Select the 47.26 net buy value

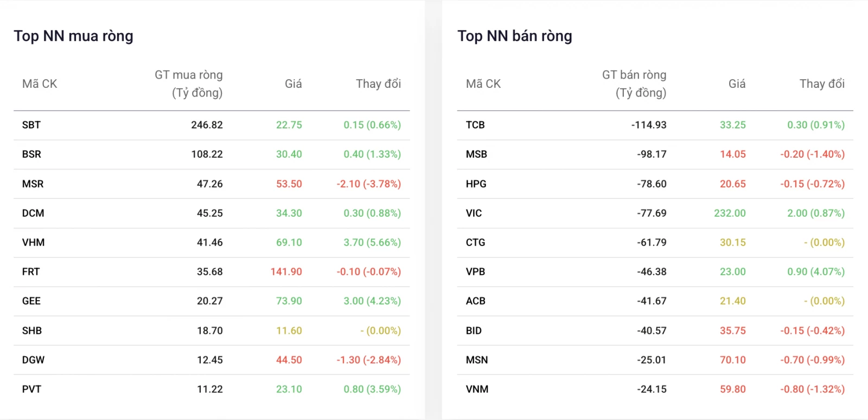tap(210, 184)
